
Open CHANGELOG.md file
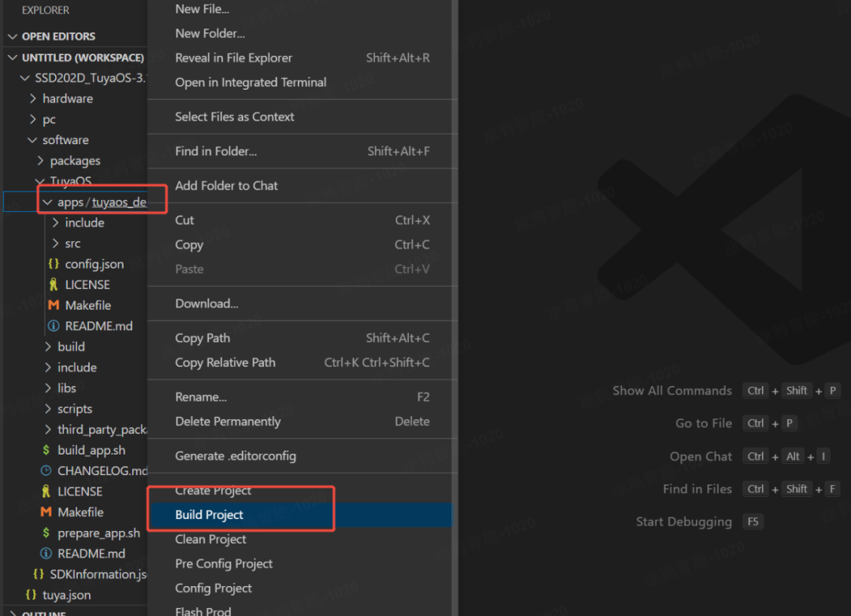tap(102, 470)
